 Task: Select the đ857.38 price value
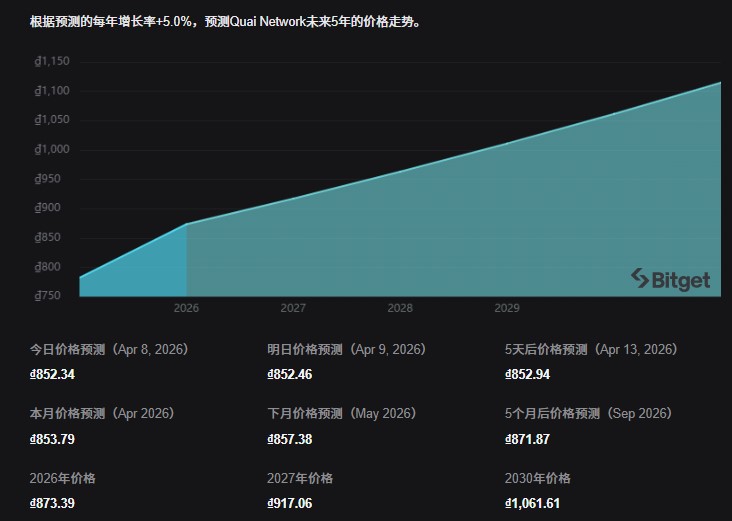coord(290,439)
